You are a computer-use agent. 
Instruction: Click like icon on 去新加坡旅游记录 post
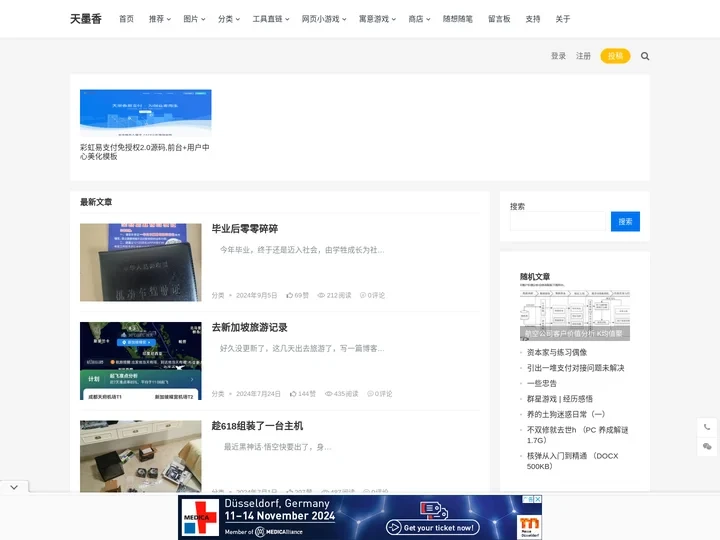pos(293,394)
